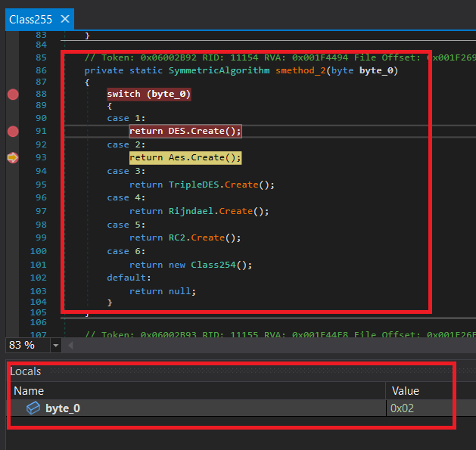Click the 83 % zoom input field
476x450 pixels.
(28, 346)
